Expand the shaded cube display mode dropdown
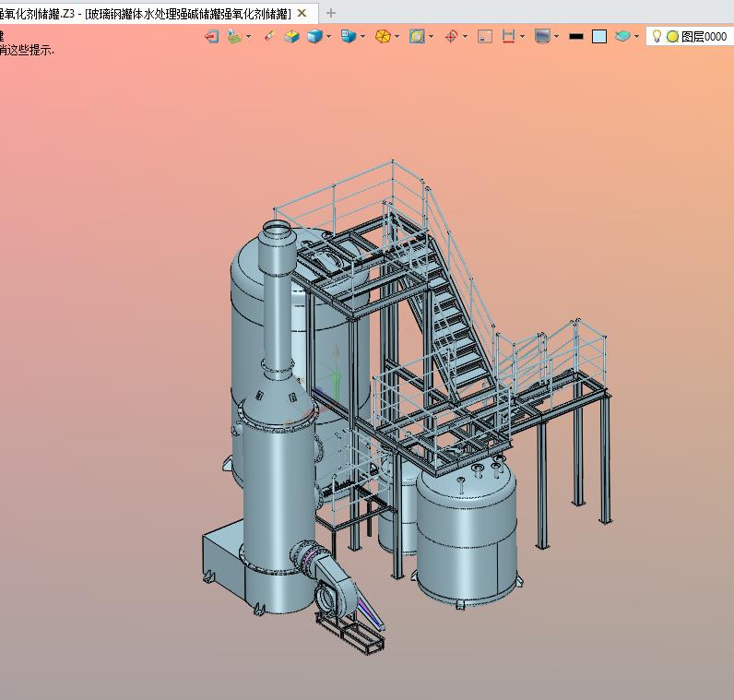Image resolution: width=734 pixels, height=700 pixels. click(x=329, y=37)
